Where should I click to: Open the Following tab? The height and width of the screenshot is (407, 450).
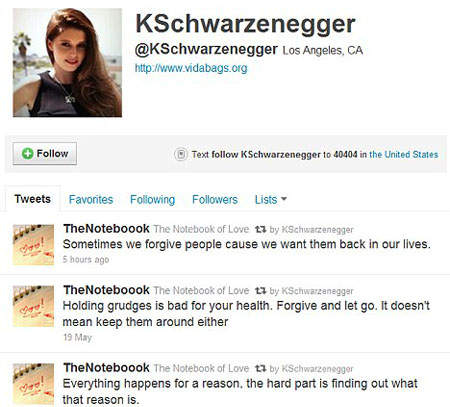pos(152,200)
